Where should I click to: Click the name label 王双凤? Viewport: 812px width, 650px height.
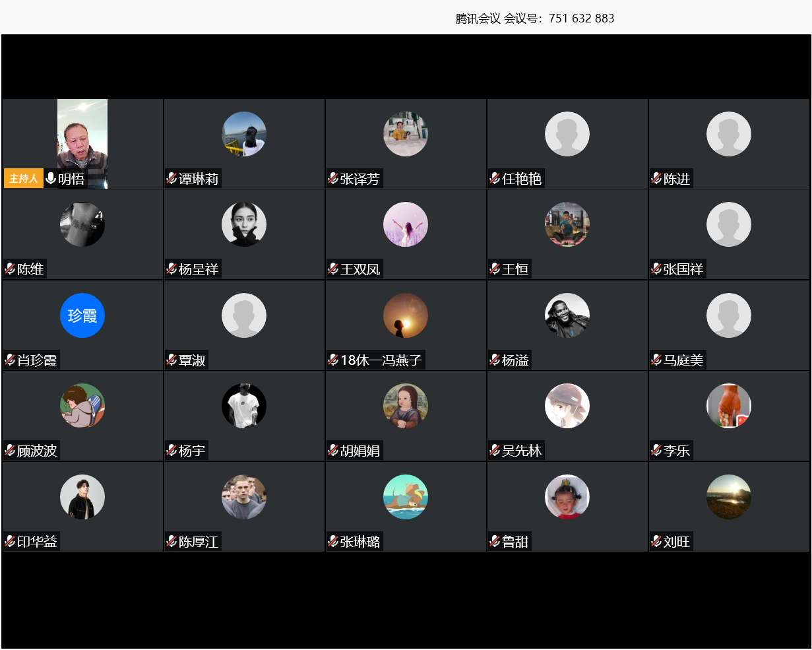(360, 269)
